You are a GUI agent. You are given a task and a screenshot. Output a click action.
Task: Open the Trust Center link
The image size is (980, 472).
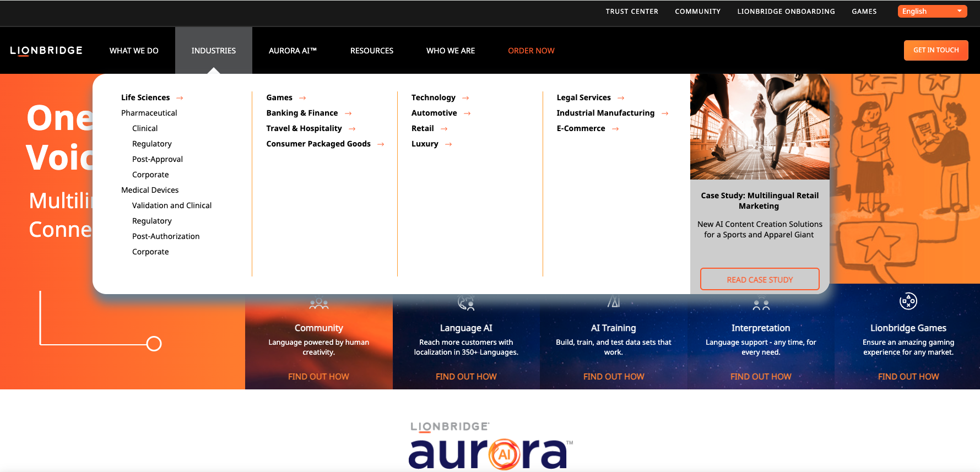click(632, 12)
